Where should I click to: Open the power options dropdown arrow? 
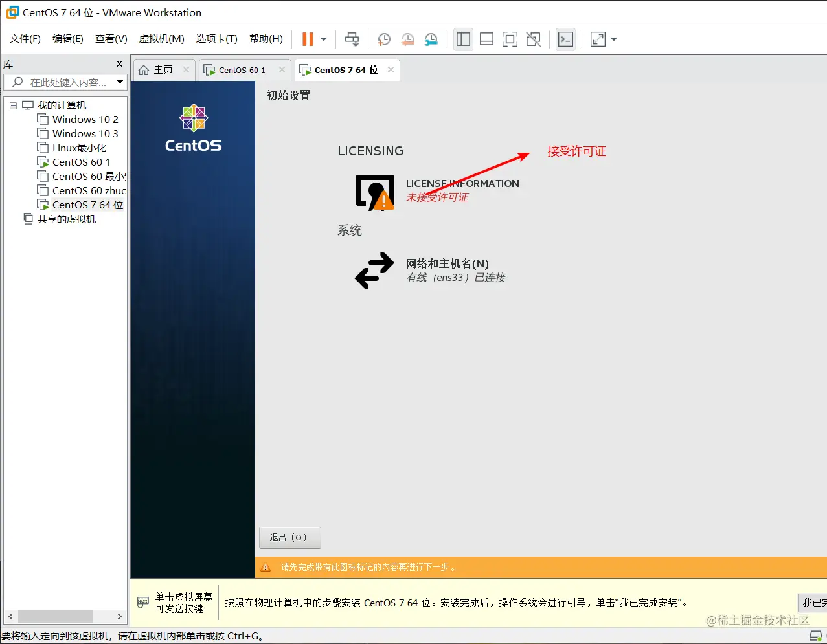(324, 39)
